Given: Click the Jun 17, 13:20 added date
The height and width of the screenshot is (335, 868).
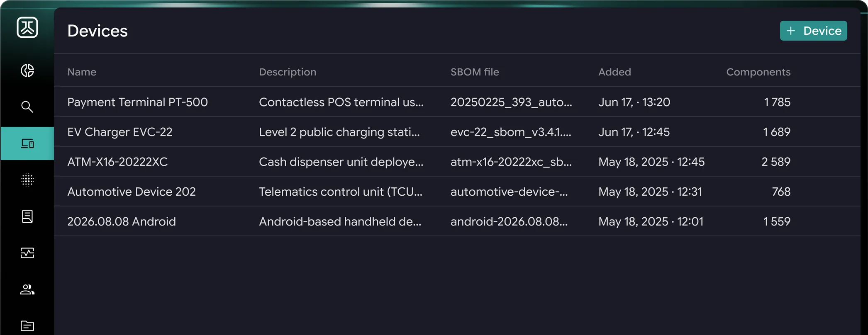Looking at the screenshot, I should click(x=634, y=102).
